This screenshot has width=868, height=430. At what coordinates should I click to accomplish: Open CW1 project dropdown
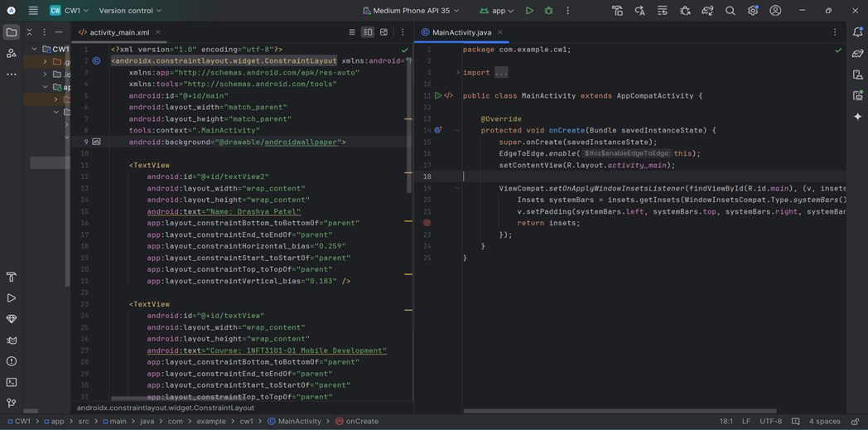click(69, 11)
